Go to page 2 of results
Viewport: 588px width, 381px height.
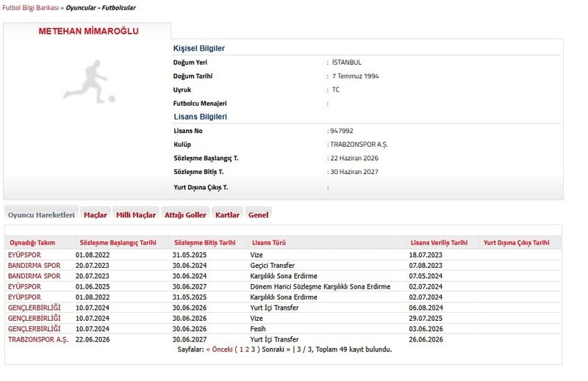pyautogui.click(x=247, y=349)
